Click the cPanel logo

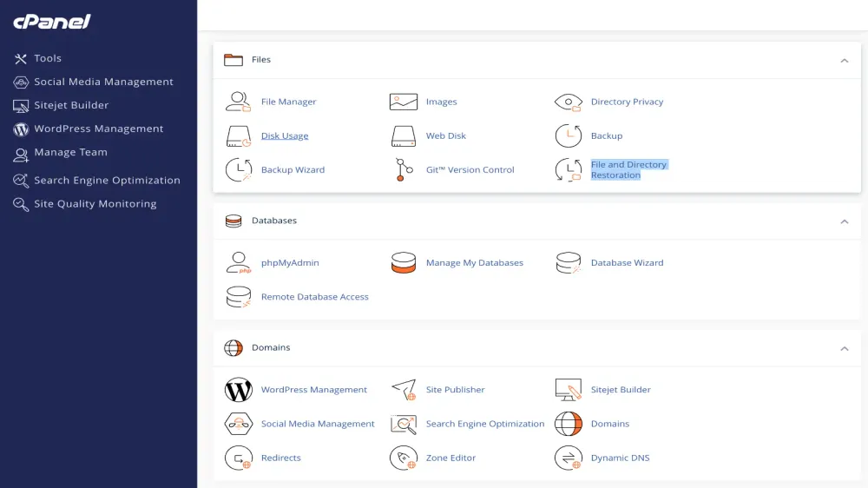tap(51, 22)
